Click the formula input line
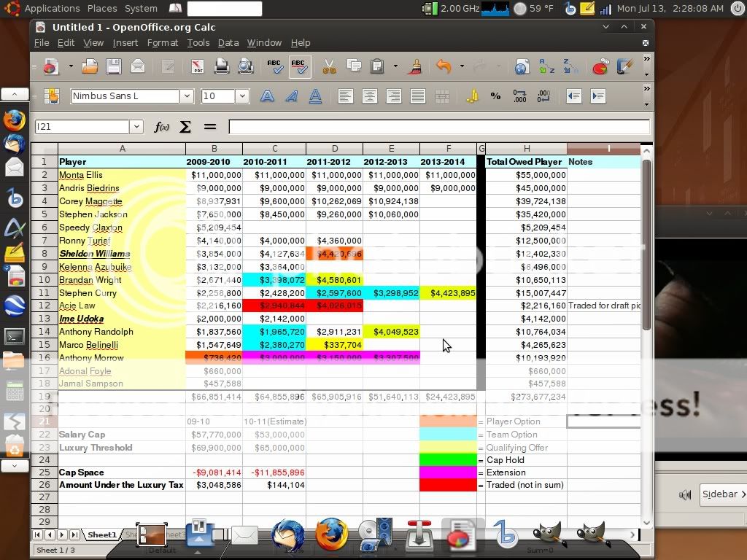This screenshot has height=560, width=747. point(438,127)
